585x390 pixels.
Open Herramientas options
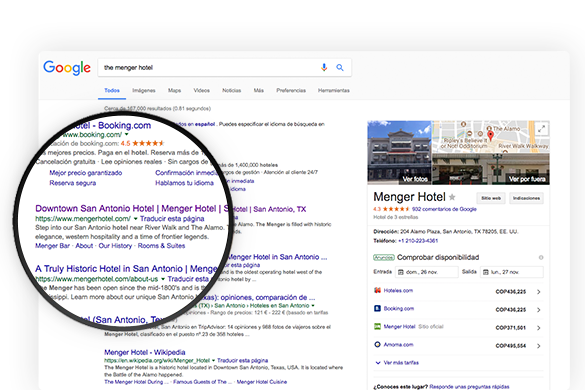point(334,90)
